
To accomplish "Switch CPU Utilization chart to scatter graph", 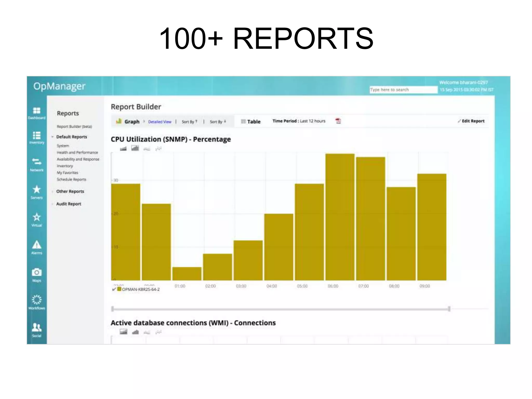I will (x=158, y=149).
